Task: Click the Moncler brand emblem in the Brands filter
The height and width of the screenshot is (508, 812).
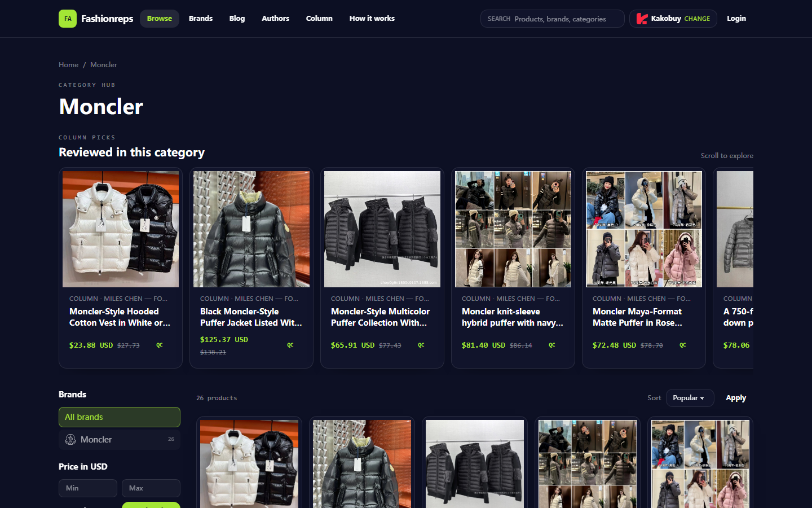Action: [70, 440]
